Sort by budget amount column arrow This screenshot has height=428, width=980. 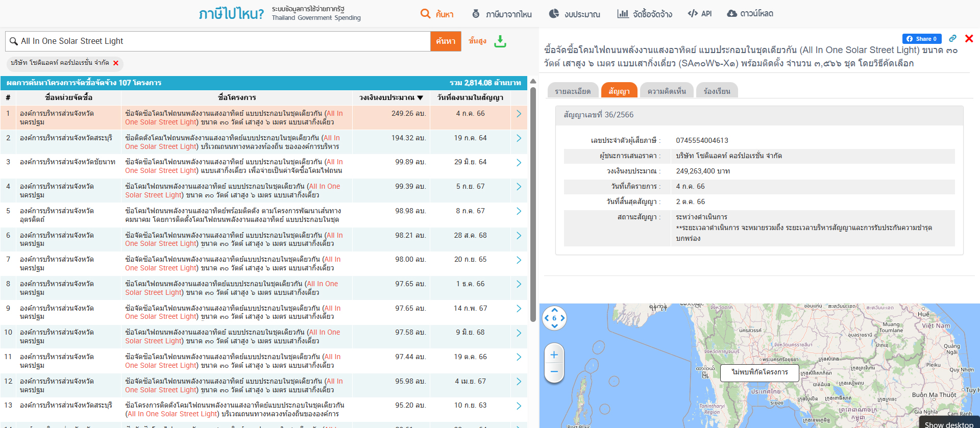pyautogui.click(x=420, y=97)
